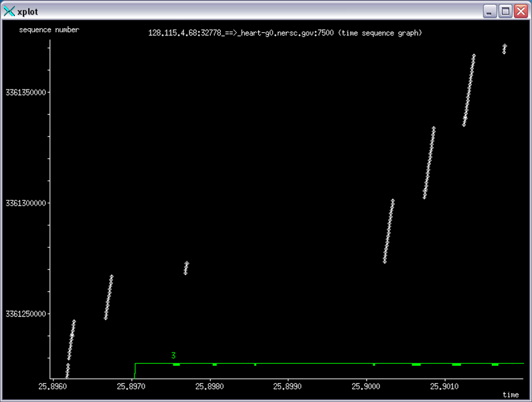Click x-axis tick label 25.9010
The width and height of the screenshot is (532, 402).
444,387
